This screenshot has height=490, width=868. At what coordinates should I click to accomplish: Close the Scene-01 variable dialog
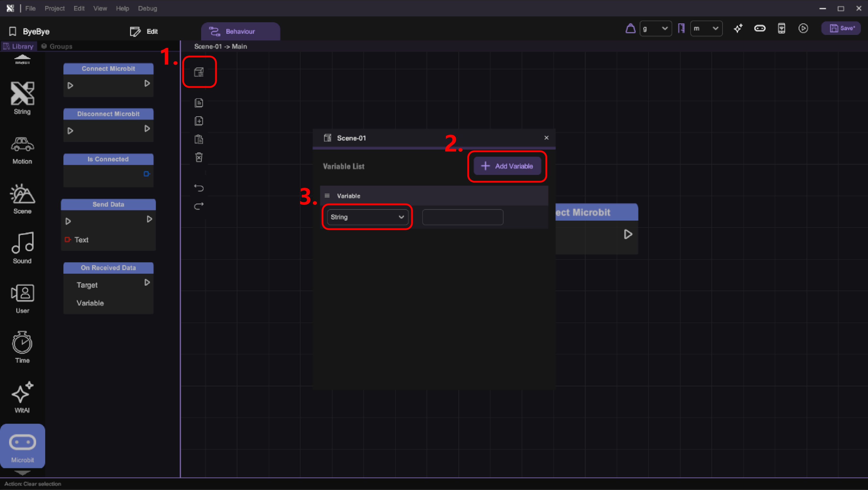click(x=546, y=138)
